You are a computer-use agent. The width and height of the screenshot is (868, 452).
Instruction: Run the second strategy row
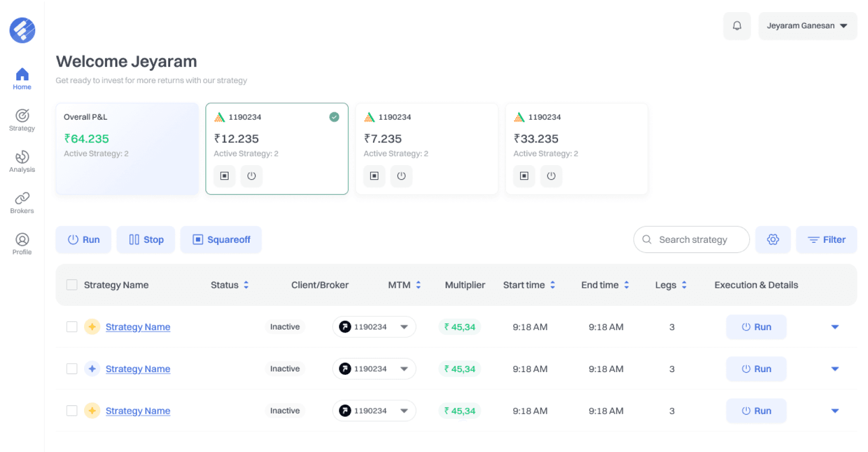point(756,369)
